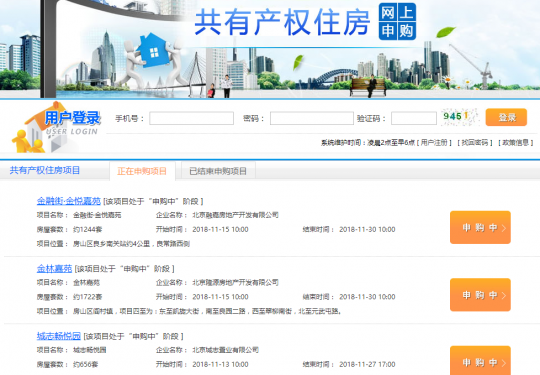Click 申购中 button for 金融街·金悦嘉苑
This screenshot has height=375, width=540.
pos(480,227)
